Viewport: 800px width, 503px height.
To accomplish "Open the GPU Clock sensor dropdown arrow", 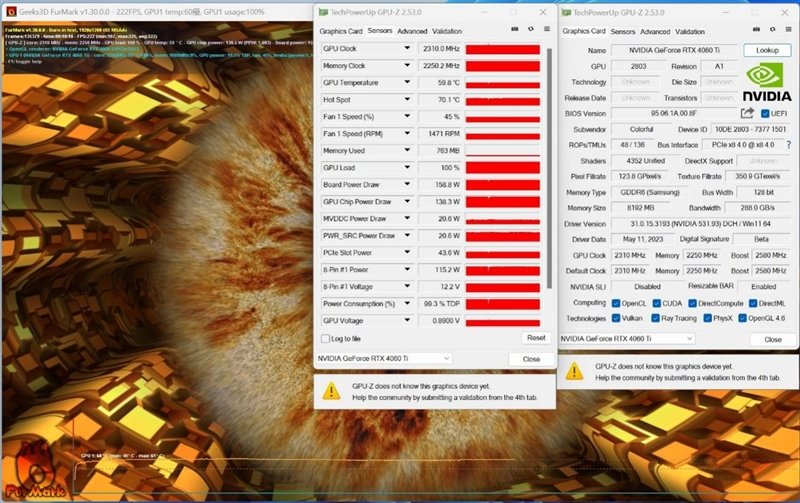I will [x=407, y=48].
